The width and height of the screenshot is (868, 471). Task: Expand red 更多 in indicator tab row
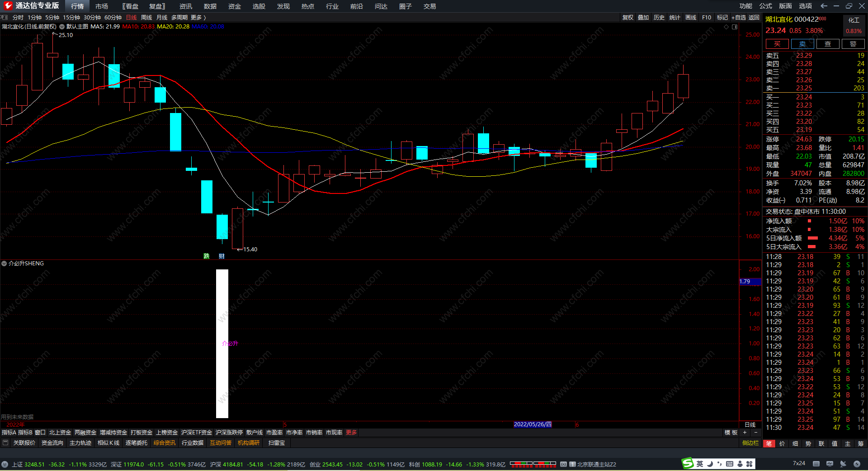click(x=351, y=433)
